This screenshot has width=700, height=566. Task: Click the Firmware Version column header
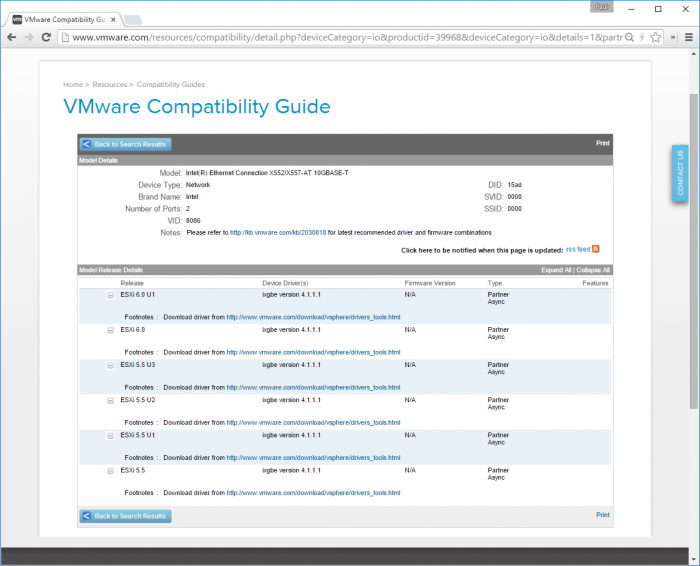[430, 283]
